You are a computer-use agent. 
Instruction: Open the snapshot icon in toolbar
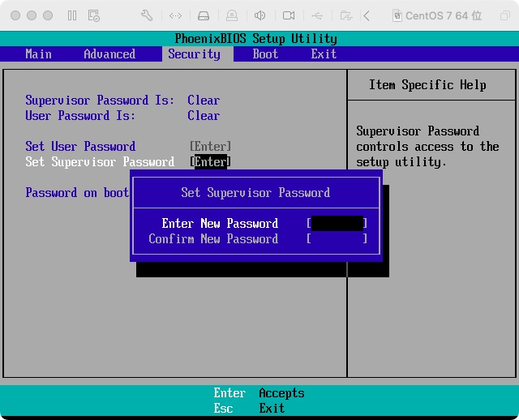pyautogui.click(x=94, y=15)
